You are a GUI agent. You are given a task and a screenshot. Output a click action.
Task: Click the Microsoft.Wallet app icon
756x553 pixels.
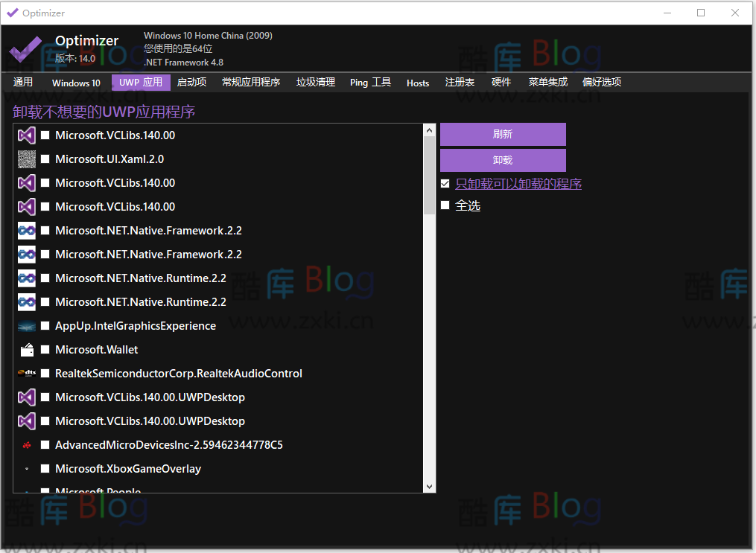(26, 349)
